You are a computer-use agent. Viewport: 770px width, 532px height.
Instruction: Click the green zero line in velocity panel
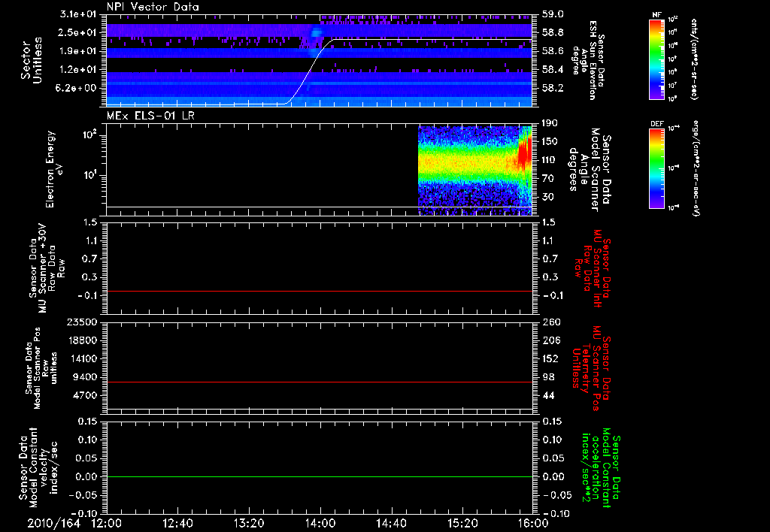pos(320,476)
